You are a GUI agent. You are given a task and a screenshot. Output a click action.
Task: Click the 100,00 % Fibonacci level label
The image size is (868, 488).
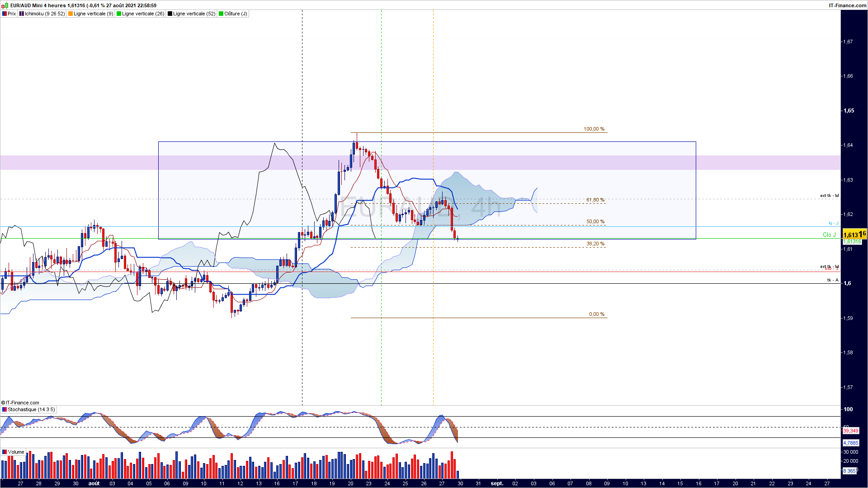(594, 129)
